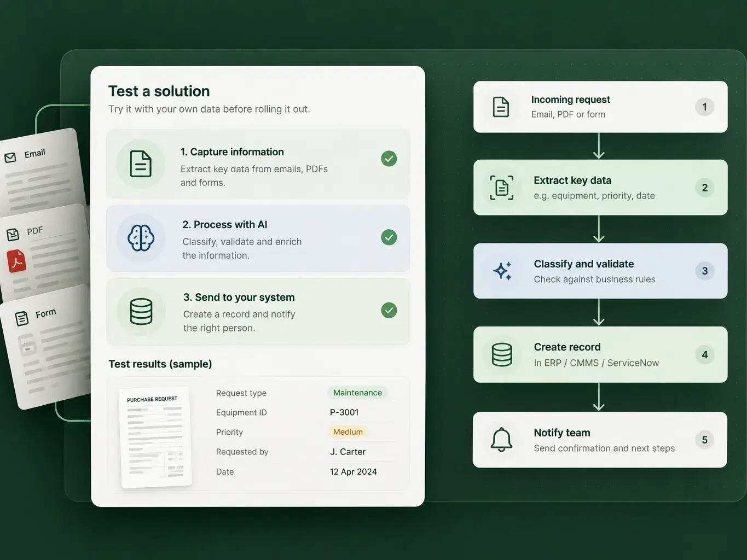
Task: Click the "Test a solution" heading
Action: click(x=159, y=91)
